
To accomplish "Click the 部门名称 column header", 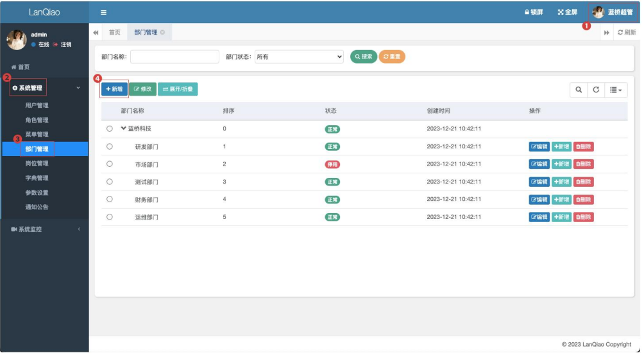I will [x=132, y=111].
